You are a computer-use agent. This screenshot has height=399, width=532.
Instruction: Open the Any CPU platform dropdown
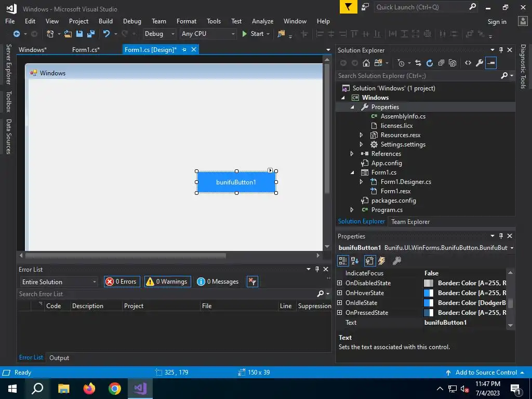208,34
